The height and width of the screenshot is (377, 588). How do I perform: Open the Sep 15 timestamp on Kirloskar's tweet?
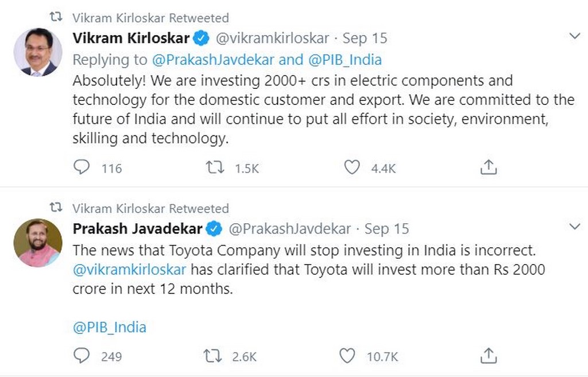tap(365, 38)
